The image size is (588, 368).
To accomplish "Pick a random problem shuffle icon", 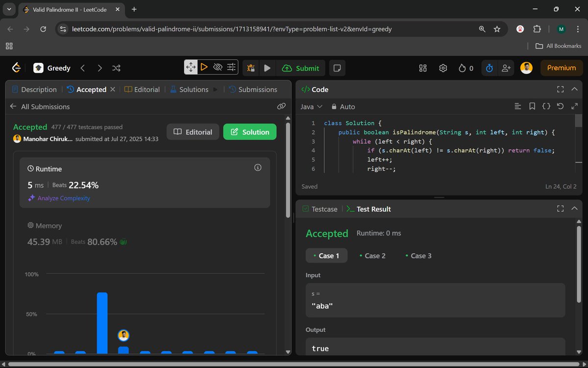I will (117, 68).
